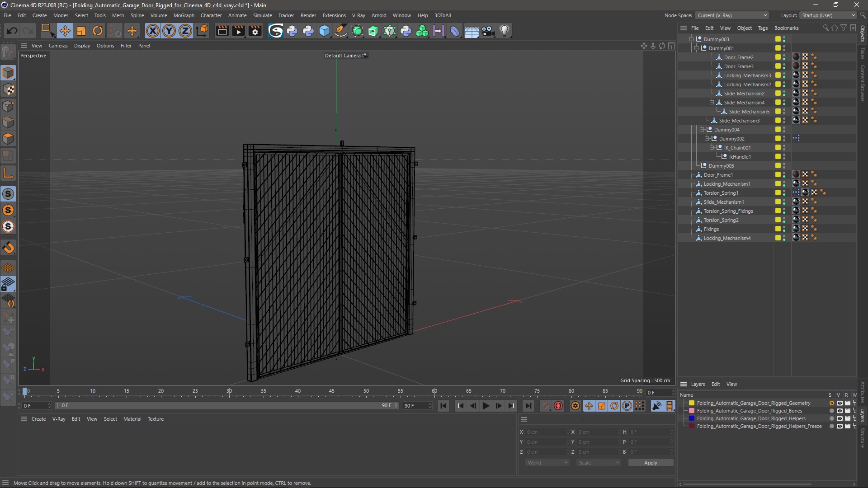
Task: Click the X position input field
Action: [547, 432]
